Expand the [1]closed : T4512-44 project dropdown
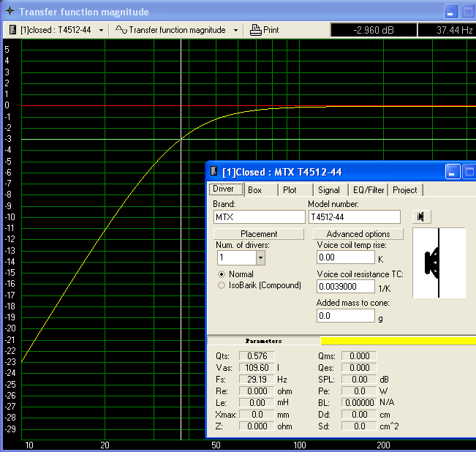The width and height of the screenshot is (476, 452). coord(101,30)
